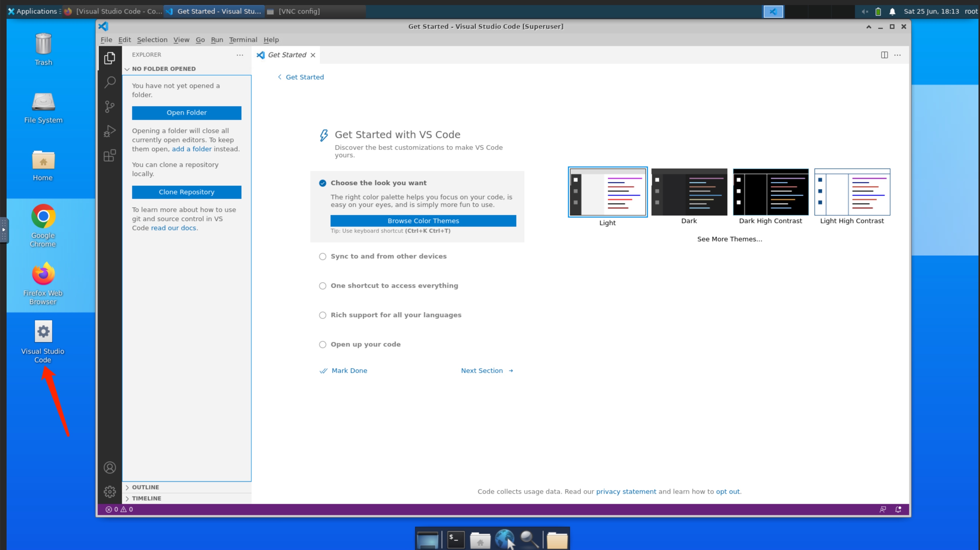Open the Selection menu
This screenshot has height=550, width=980.
[x=152, y=39]
